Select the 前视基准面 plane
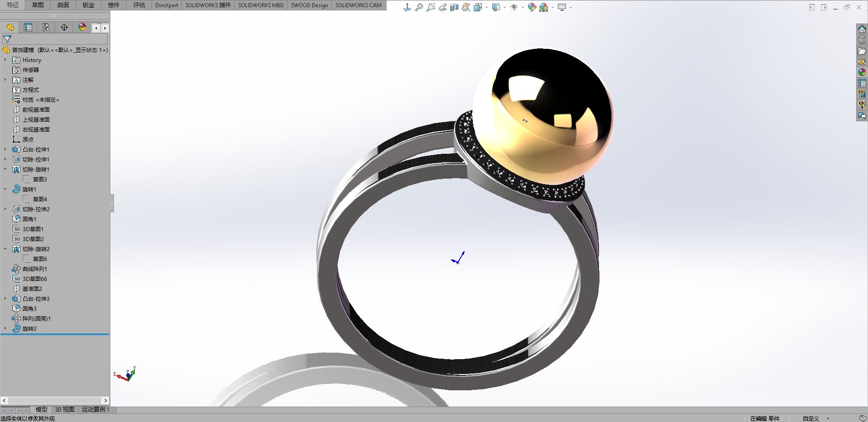 coord(31,109)
